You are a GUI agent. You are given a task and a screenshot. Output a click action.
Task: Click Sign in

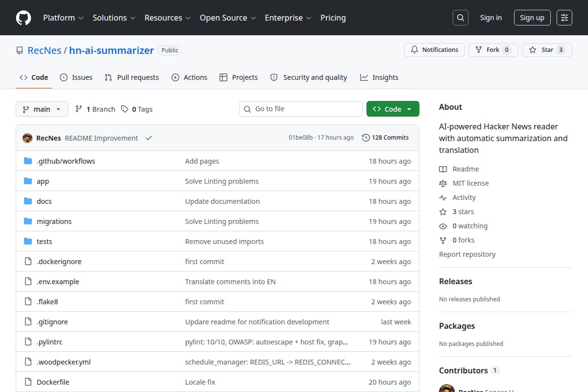click(x=491, y=18)
